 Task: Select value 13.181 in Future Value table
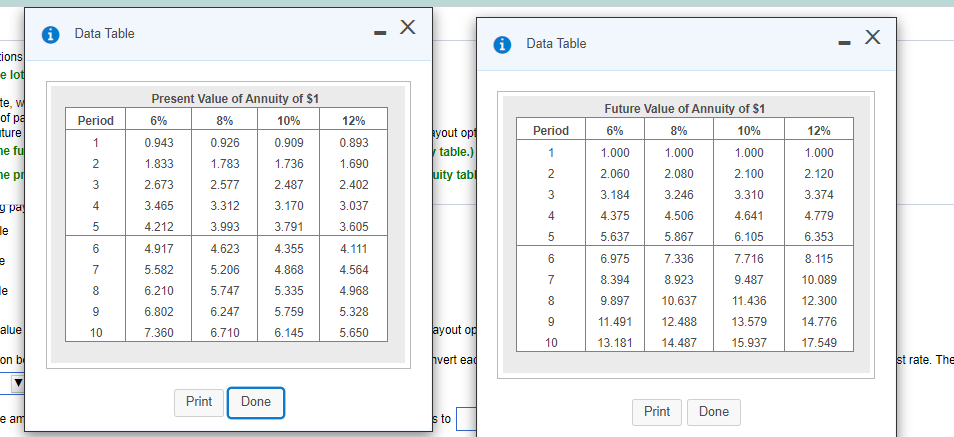(615, 343)
